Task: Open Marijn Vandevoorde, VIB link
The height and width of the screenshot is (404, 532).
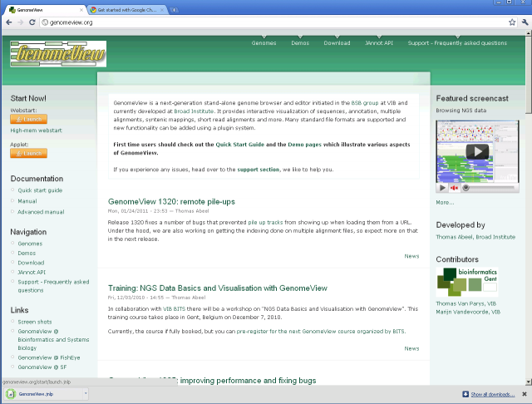Action: [468, 312]
